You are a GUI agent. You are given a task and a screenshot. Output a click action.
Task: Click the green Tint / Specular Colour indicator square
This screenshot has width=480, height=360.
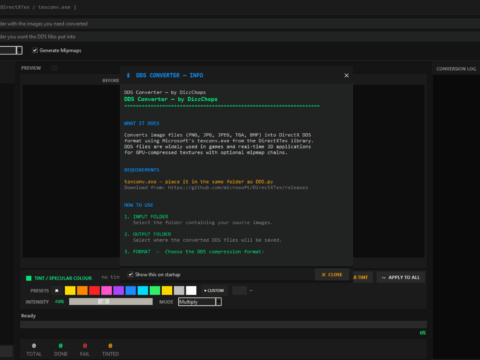tap(29, 278)
